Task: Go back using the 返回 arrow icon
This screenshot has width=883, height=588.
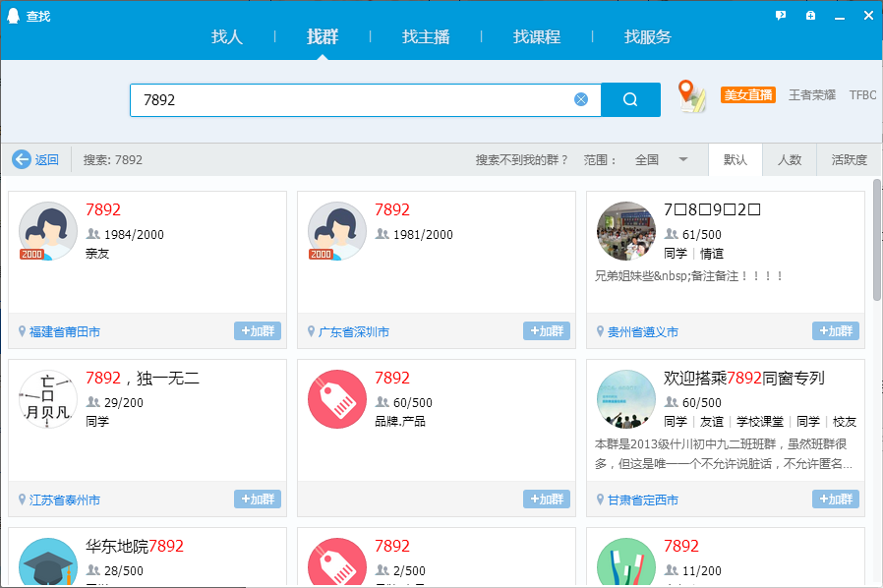Action: point(20,159)
